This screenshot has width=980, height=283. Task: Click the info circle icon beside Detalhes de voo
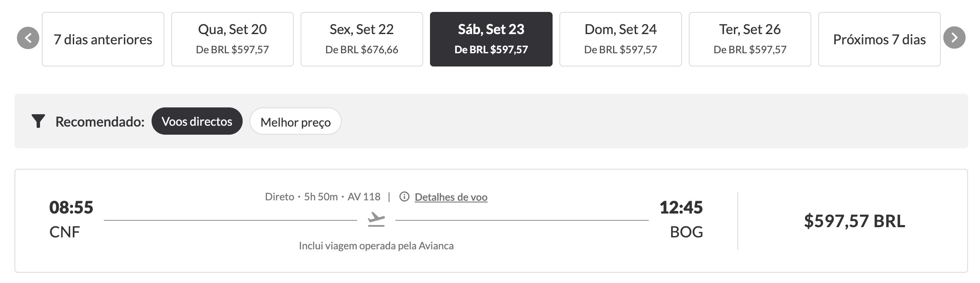point(404,196)
